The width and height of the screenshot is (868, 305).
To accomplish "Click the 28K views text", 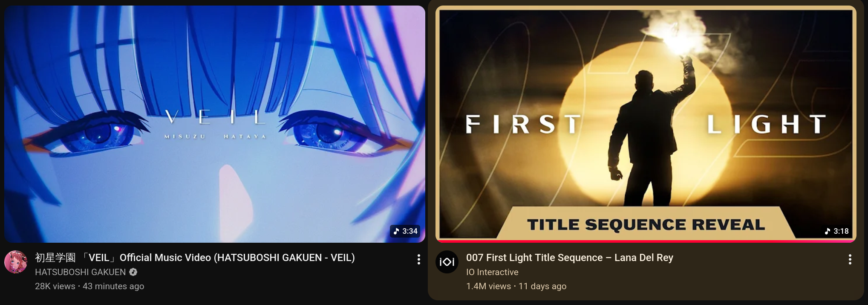I will [x=55, y=286].
